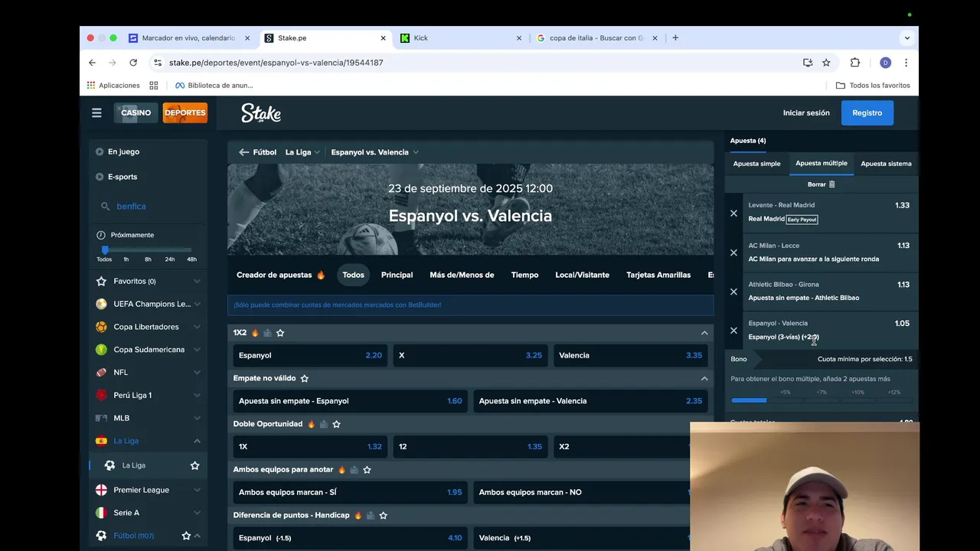This screenshot has width=980, height=551.
Task: Collapse the Empate no válido market
Action: [x=704, y=378]
